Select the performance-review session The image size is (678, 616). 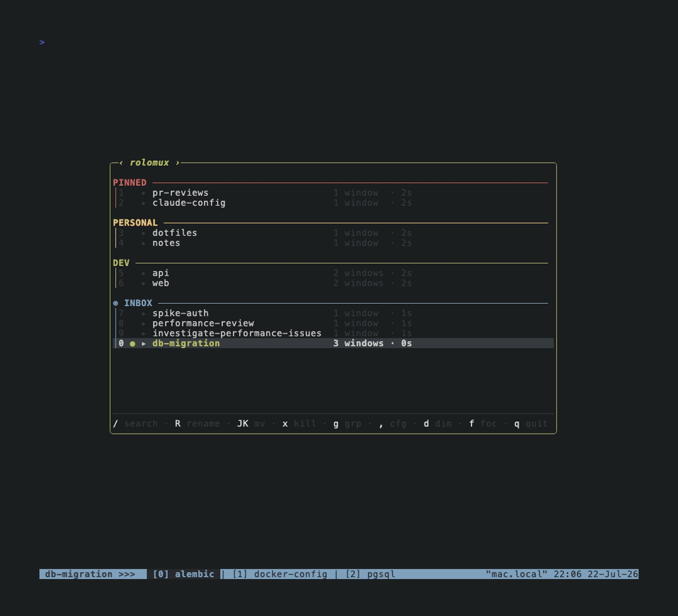(x=333, y=323)
